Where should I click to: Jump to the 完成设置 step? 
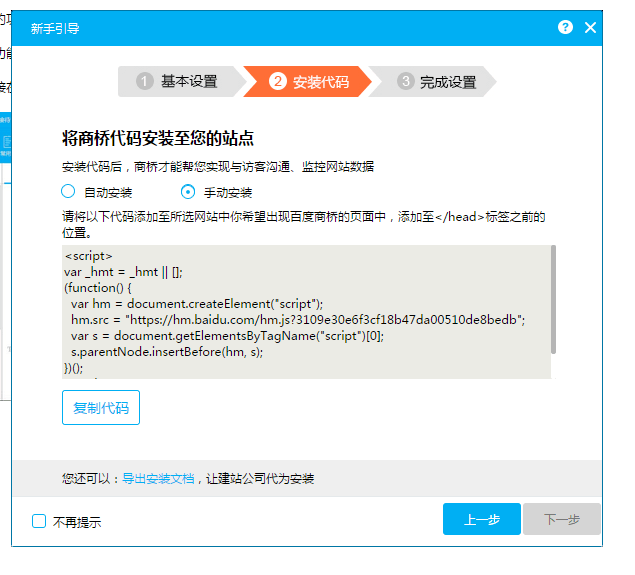(447, 82)
